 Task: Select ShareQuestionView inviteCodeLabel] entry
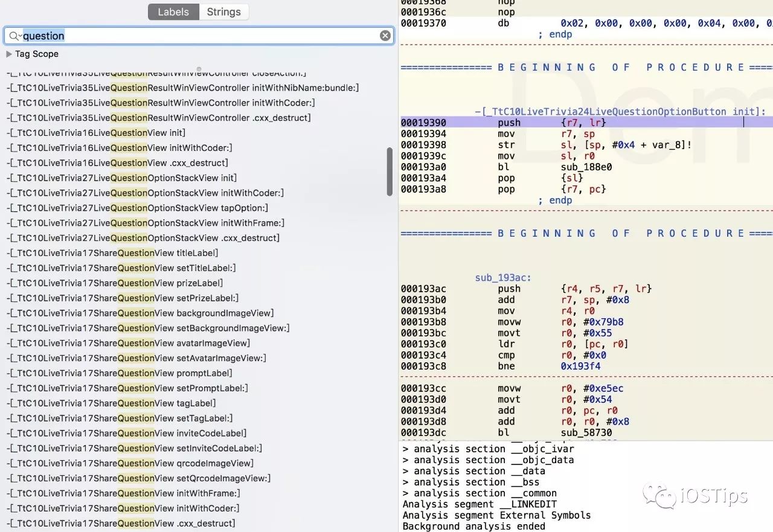(127, 433)
